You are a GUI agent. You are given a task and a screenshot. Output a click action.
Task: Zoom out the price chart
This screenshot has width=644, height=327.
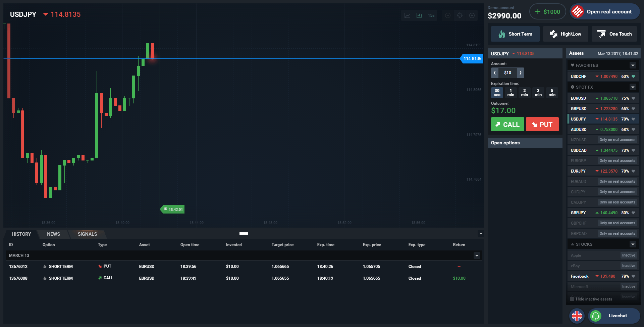click(x=447, y=15)
